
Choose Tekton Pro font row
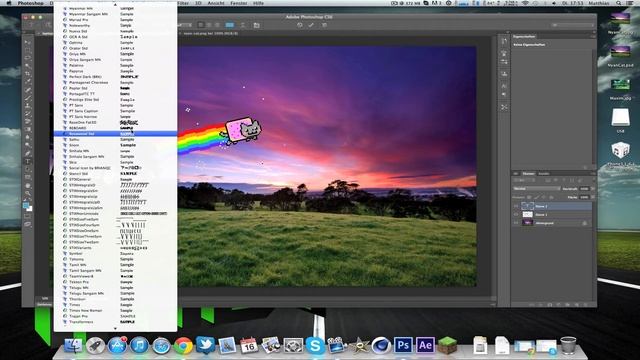coord(116,282)
